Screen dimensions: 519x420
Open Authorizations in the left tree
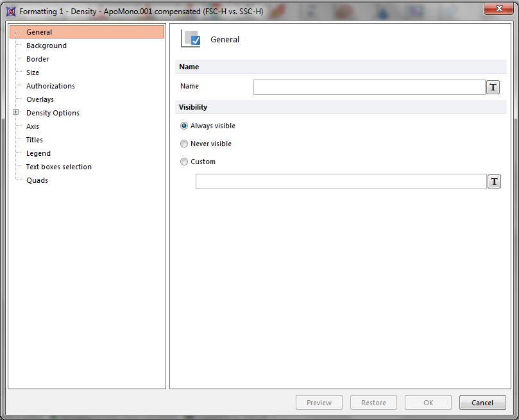(50, 86)
